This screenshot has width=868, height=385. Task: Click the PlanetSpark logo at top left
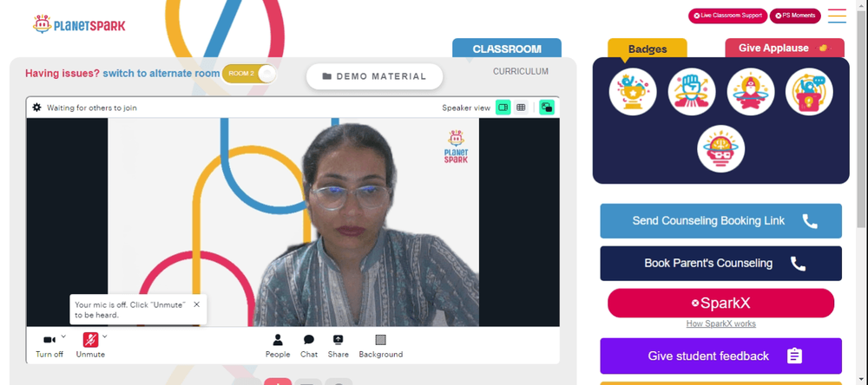tap(79, 24)
